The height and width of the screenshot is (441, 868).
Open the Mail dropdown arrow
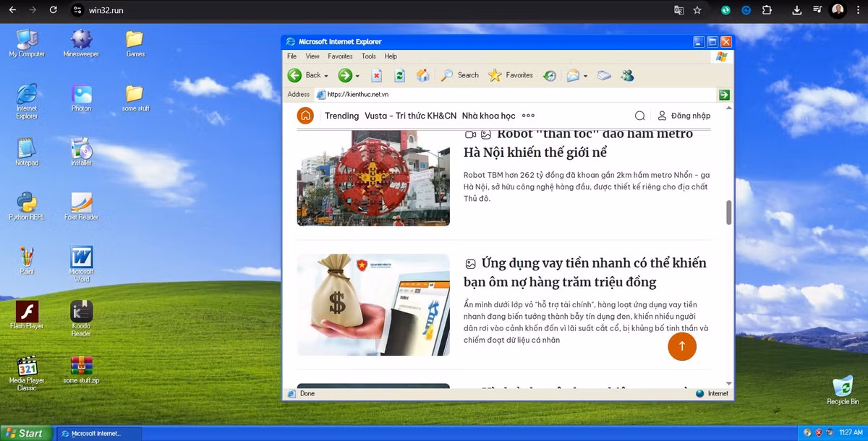tap(585, 75)
